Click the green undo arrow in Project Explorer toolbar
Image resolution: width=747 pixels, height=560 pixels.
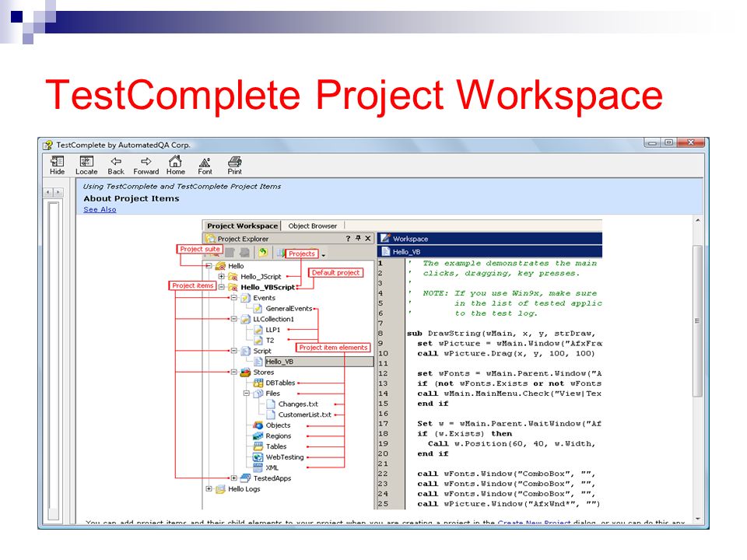pos(262,252)
